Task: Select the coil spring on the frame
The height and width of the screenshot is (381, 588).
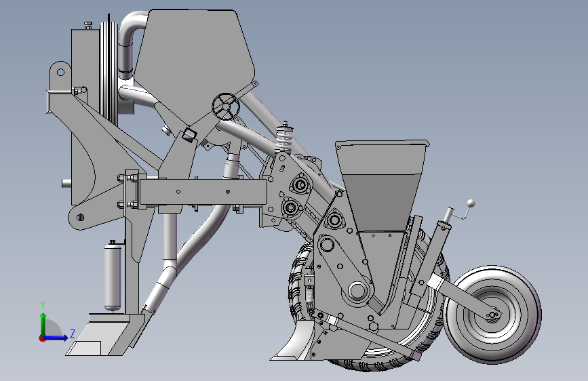Action: 284,139
